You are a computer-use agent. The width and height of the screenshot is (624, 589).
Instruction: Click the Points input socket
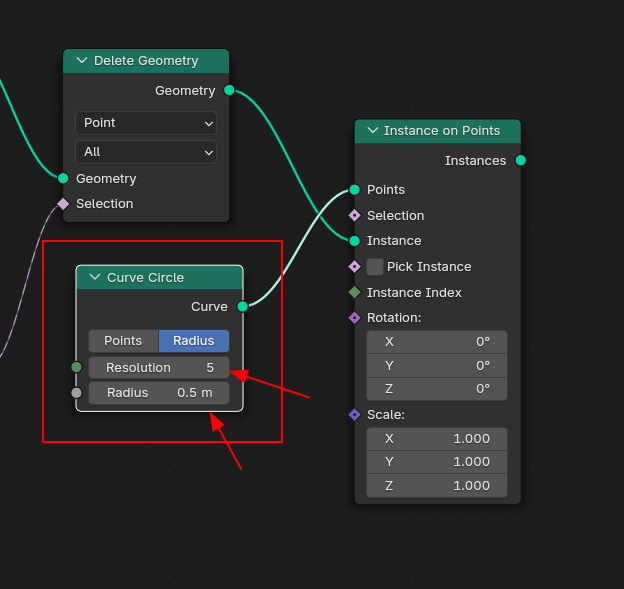pos(355,189)
